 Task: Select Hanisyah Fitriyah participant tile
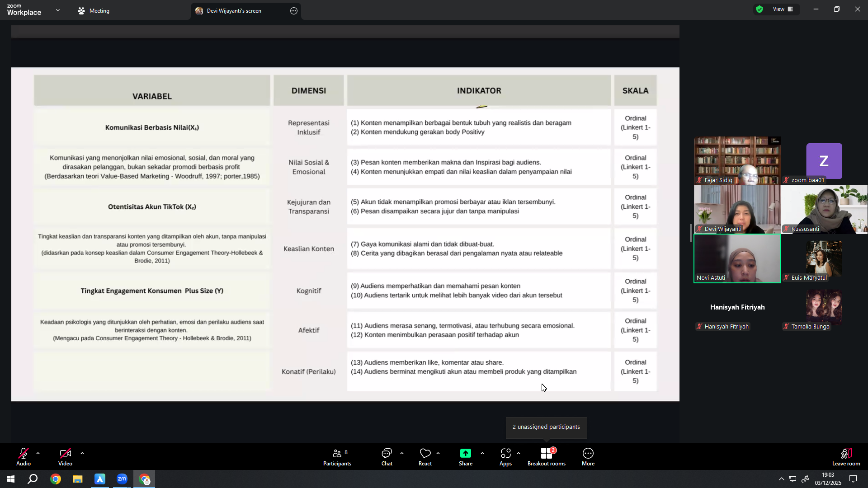(x=737, y=308)
